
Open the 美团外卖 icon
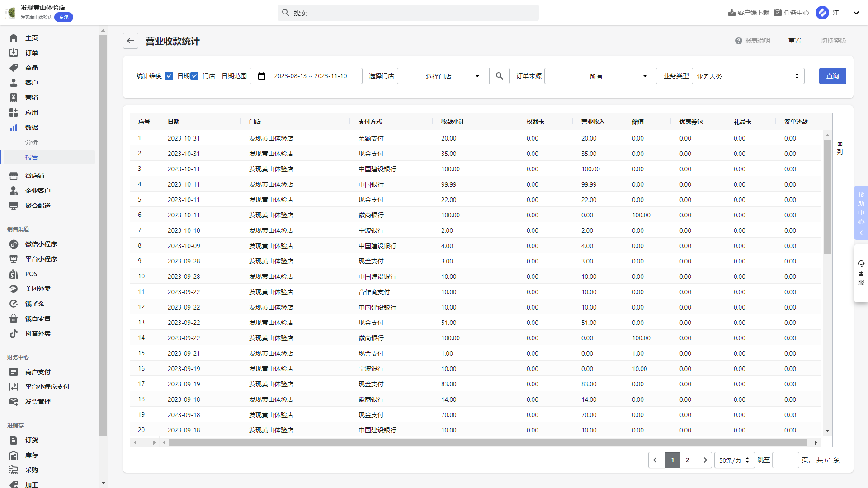pyautogui.click(x=14, y=289)
